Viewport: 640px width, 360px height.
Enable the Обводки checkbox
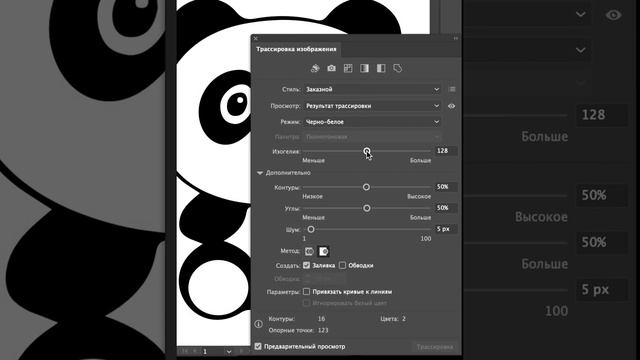click(x=342, y=265)
